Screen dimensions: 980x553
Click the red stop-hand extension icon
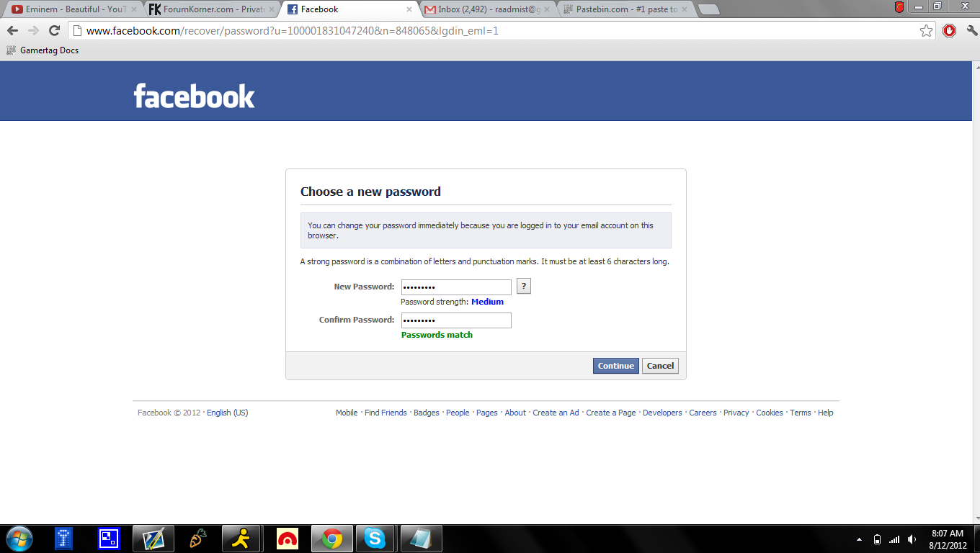point(949,31)
